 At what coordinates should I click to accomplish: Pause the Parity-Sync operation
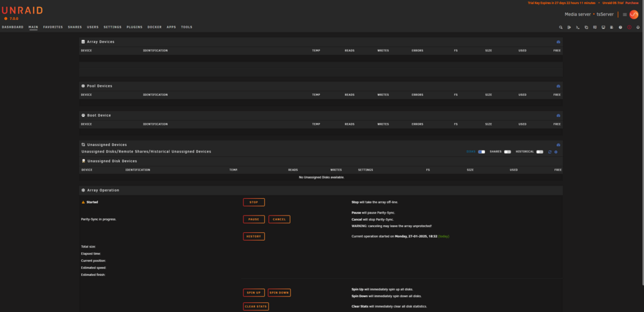coord(254,219)
